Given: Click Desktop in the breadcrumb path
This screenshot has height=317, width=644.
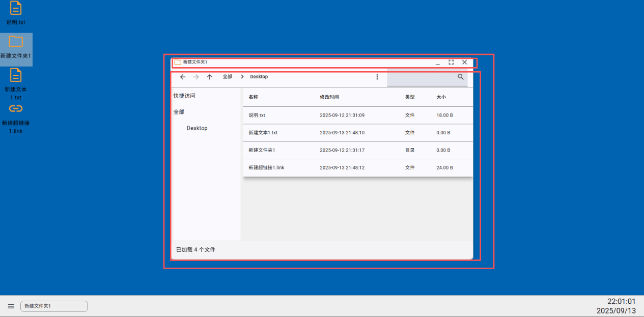Looking at the screenshot, I should 259,76.
